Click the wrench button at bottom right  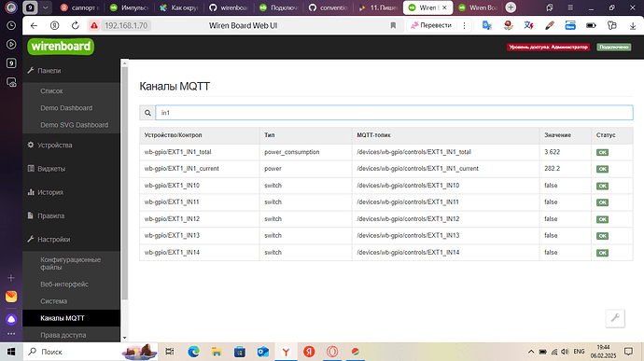(x=615, y=318)
